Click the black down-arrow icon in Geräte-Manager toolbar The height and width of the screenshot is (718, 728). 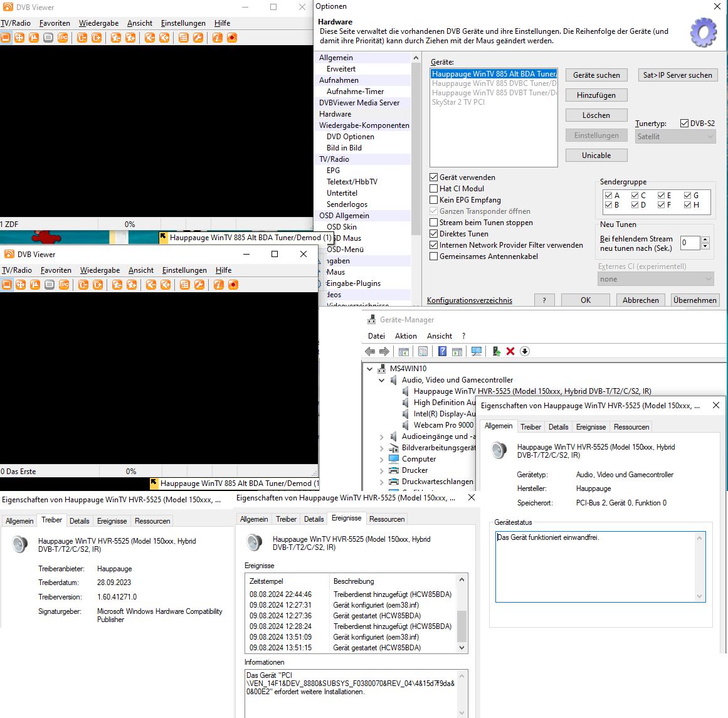pos(525,352)
